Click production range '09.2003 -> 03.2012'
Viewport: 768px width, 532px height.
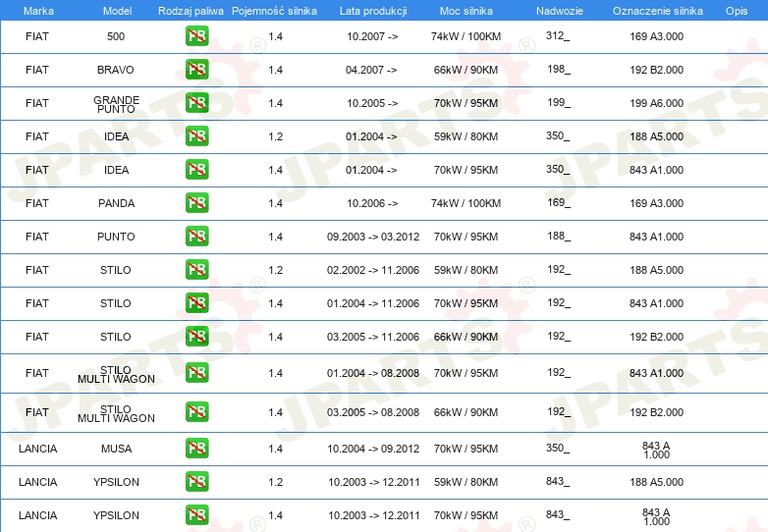tap(373, 237)
